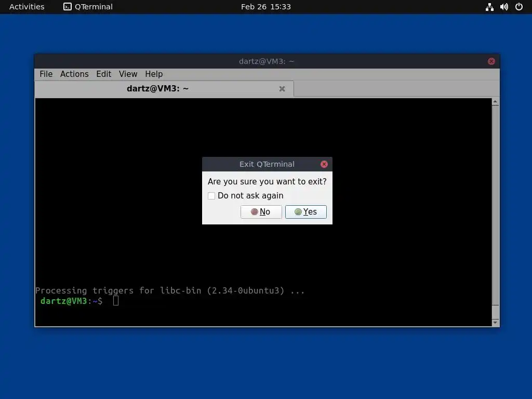Image resolution: width=532 pixels, height=399 pixels.
Task: Click the Exit QTerminal dialog title
Action: [267, 164]
